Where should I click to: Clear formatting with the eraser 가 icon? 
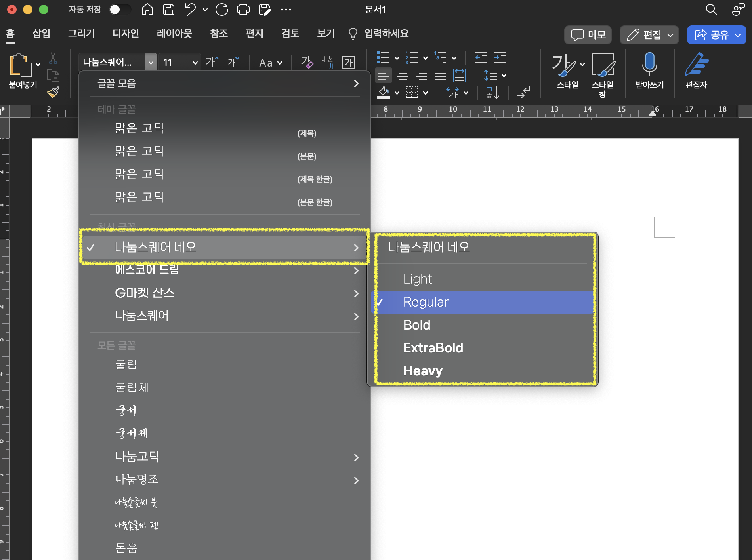click(307, 62)
